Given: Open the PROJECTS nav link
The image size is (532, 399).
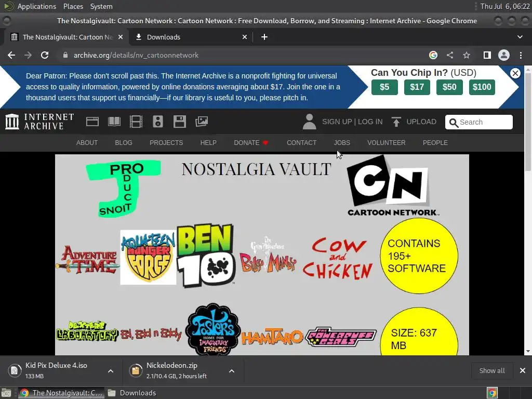Looking at the screenshot, I should tap(166, 143).
